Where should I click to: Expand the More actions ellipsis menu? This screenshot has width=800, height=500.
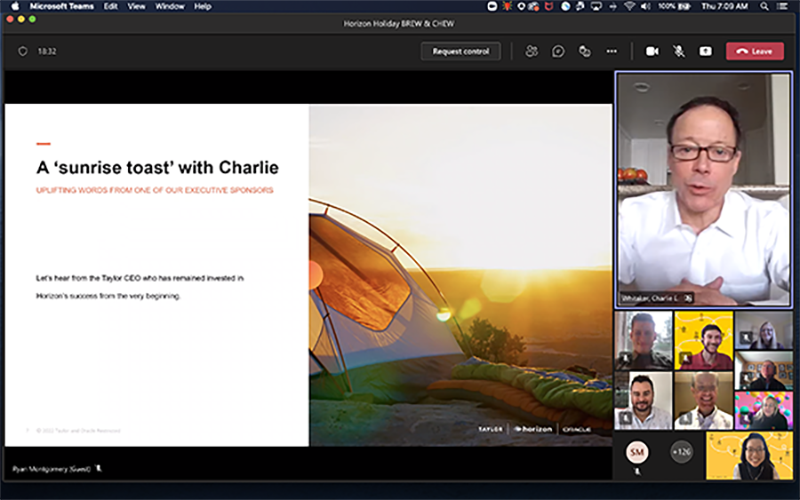pos(611,51)
